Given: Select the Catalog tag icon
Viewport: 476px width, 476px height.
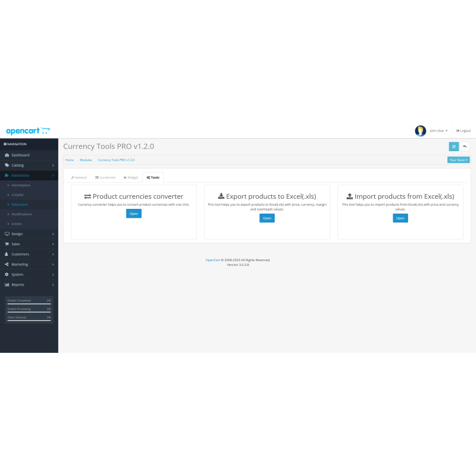Looking at the screenshot, I should (8, 165).
